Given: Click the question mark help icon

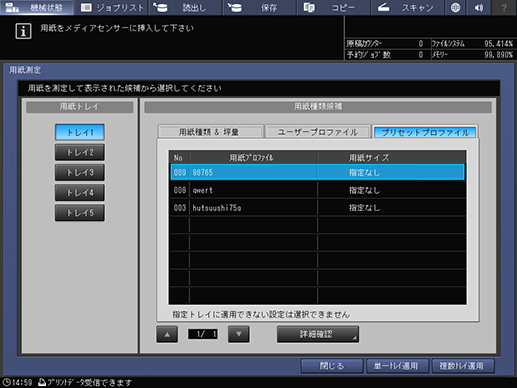Looking at the screenshot, I should (x=504, y=7).
